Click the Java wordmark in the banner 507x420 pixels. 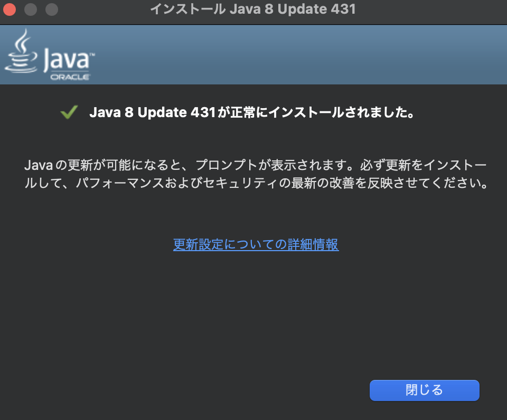point(67,60)
